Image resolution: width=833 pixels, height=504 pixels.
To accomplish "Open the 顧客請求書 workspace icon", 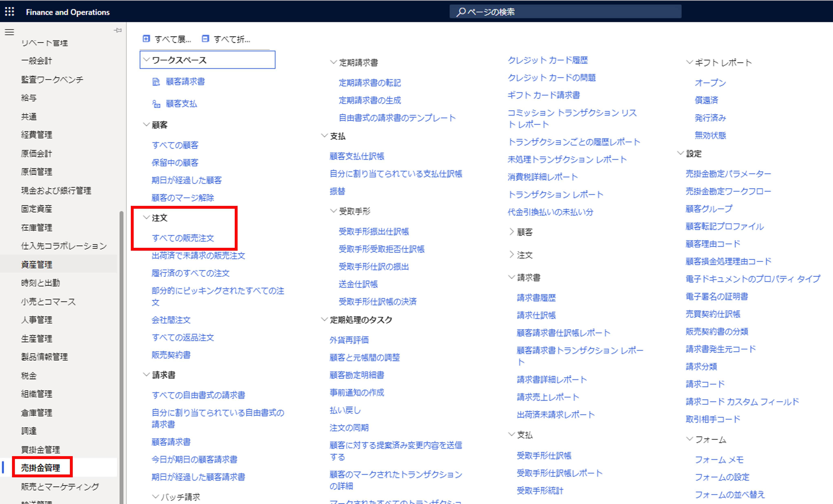I will point(156,82).
